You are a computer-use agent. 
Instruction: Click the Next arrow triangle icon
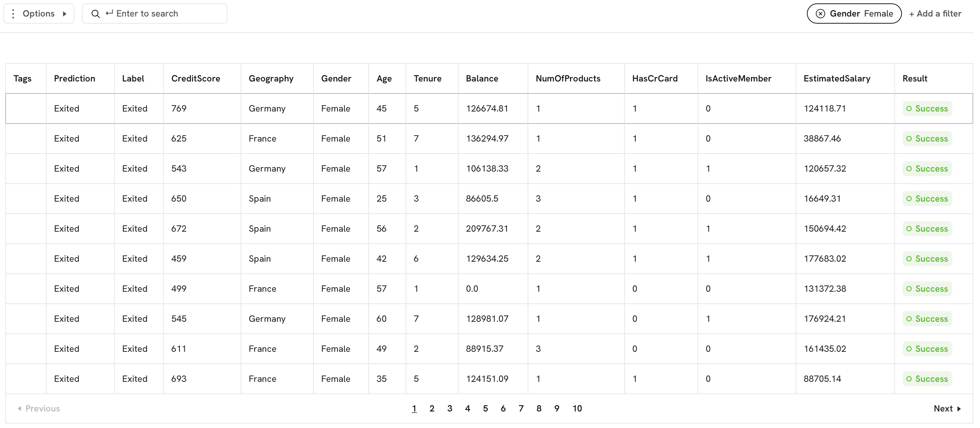[x=959, y=408]
